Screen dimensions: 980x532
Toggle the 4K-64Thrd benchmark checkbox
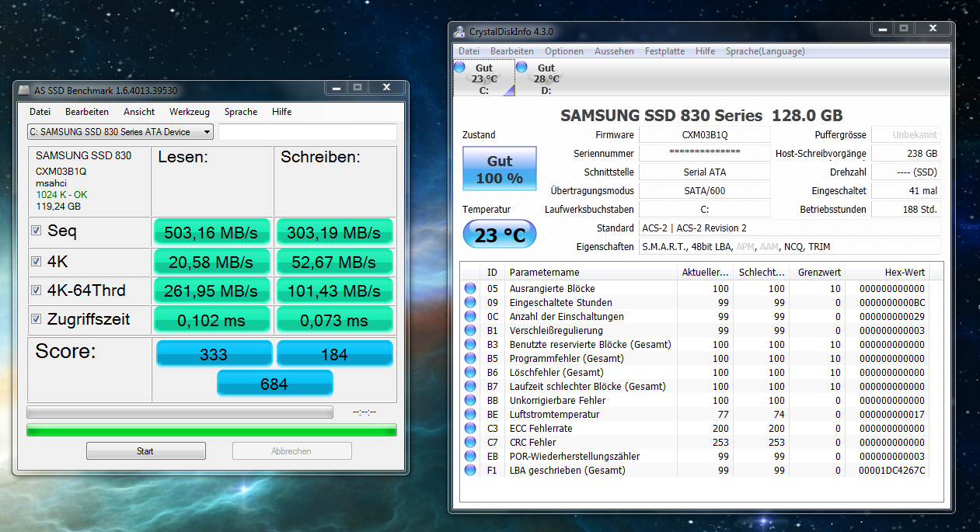point(36,290)
